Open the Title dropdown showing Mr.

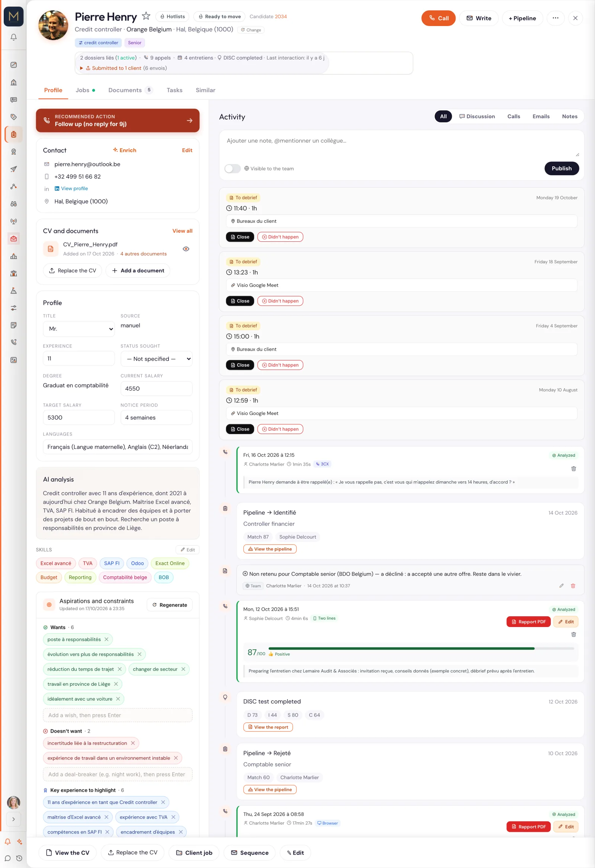click(79, 329)
